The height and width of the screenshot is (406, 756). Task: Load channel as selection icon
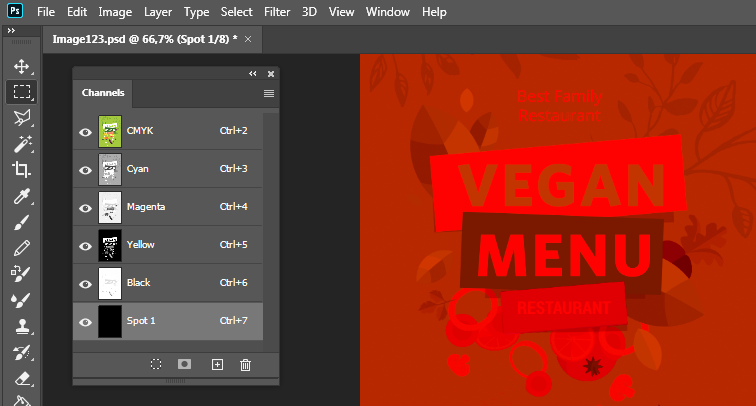tap(156, 365)
